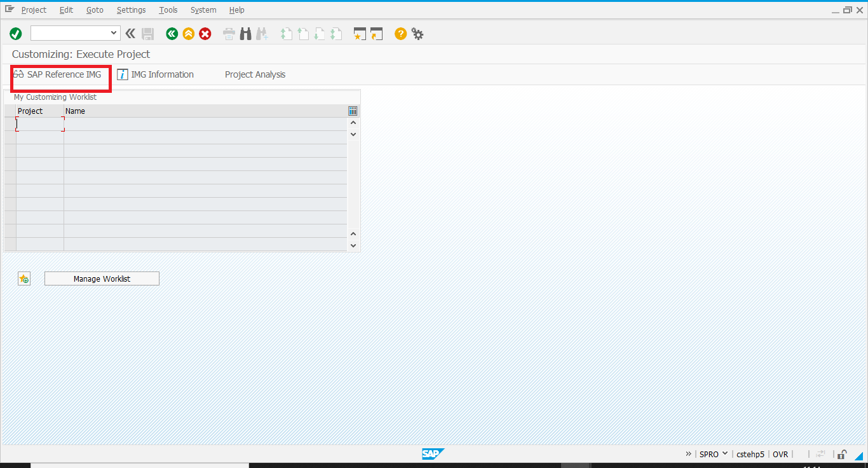Click the first Name cell in the worklist
868x468 pixels.
205,124
